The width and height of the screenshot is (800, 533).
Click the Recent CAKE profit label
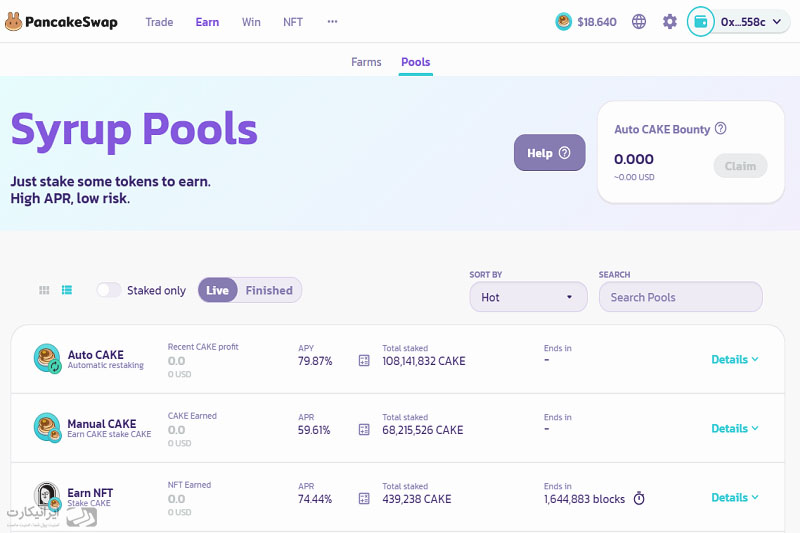203,347
